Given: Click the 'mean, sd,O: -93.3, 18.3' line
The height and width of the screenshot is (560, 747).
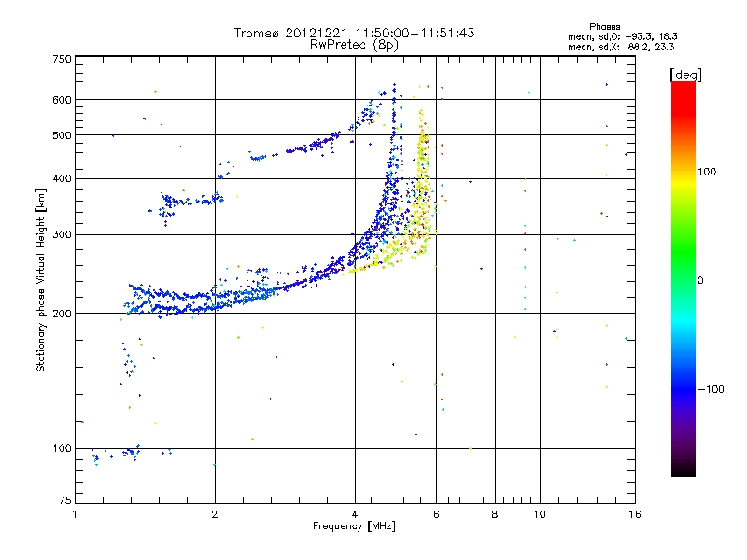Looking at the screenshot, I should pos(622,36).
